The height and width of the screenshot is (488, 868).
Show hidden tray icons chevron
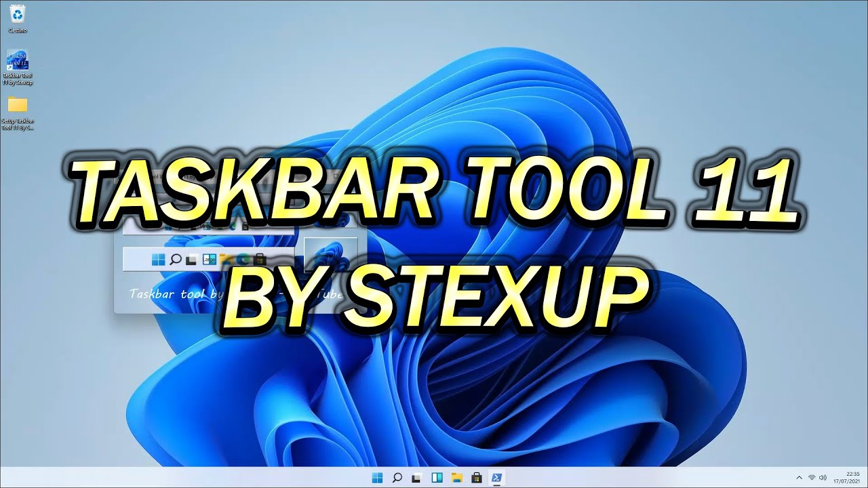(799, 477)
